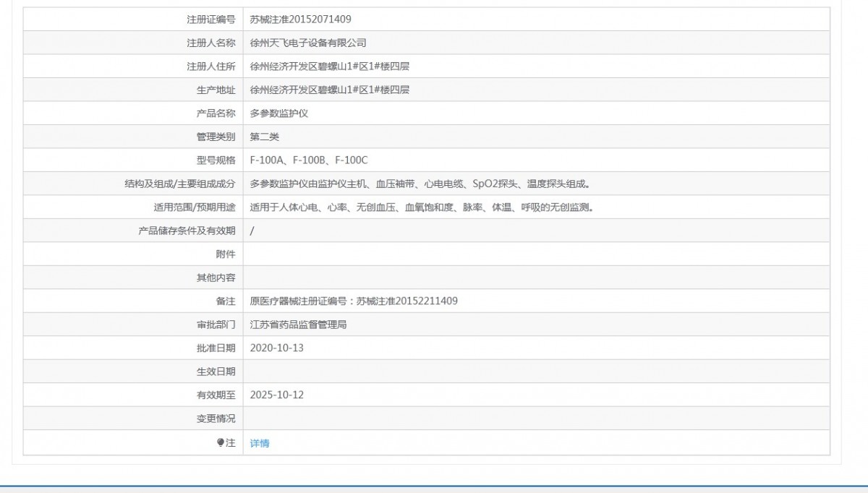Click the 注册人住所 label cell
Screen dimensions: 868x493
point(133,67)
